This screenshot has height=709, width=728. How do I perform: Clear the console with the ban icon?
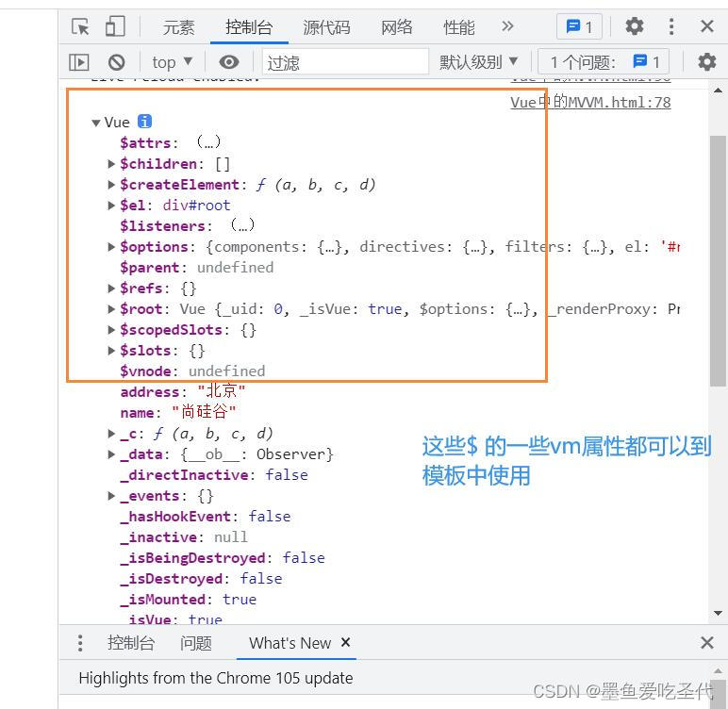(117, 62)
